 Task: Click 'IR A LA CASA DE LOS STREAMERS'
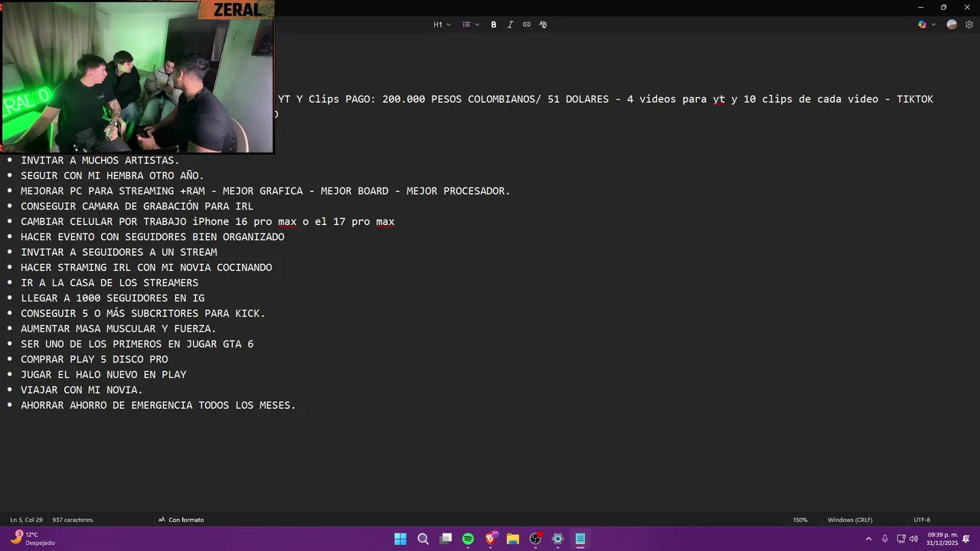[x=109, y=282]
